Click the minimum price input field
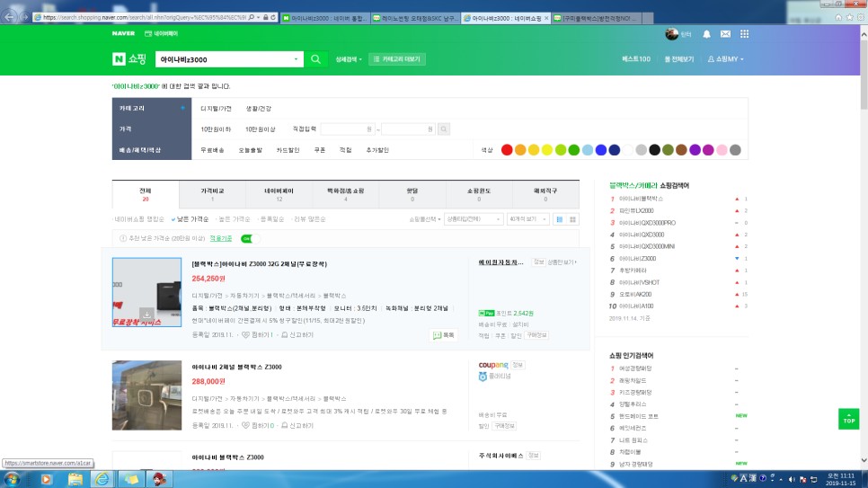This screenshot has width=868, height=488. point(348,129)
